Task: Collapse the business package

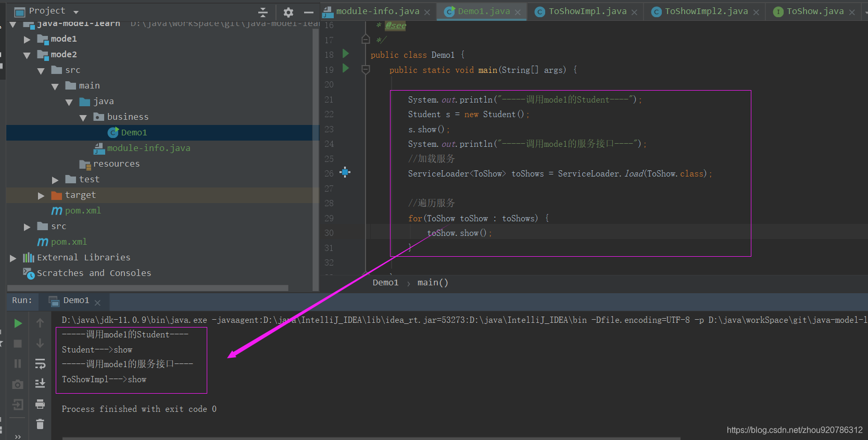Action: tap(83, 118)
